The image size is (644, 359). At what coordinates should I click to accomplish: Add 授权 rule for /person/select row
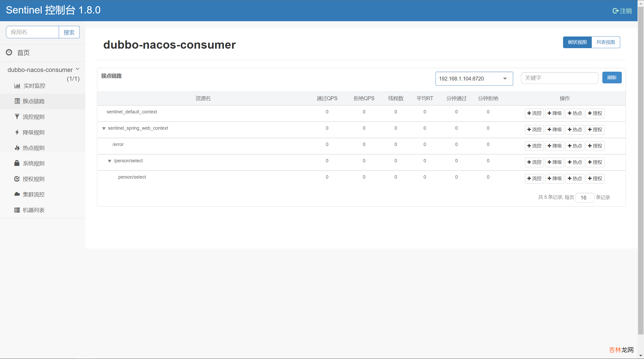(595, 162)
